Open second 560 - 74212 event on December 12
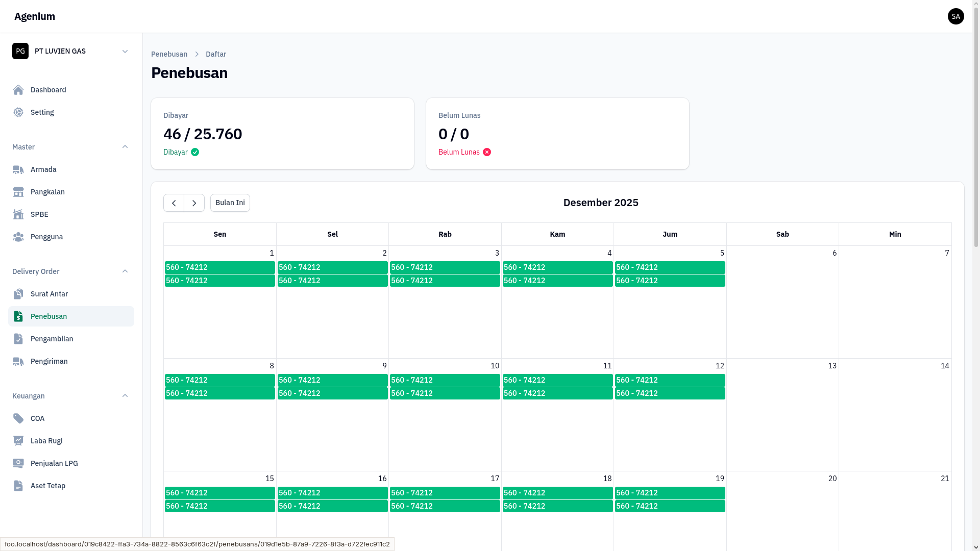The width and height of the screenshot is (980, 551). 670,393
